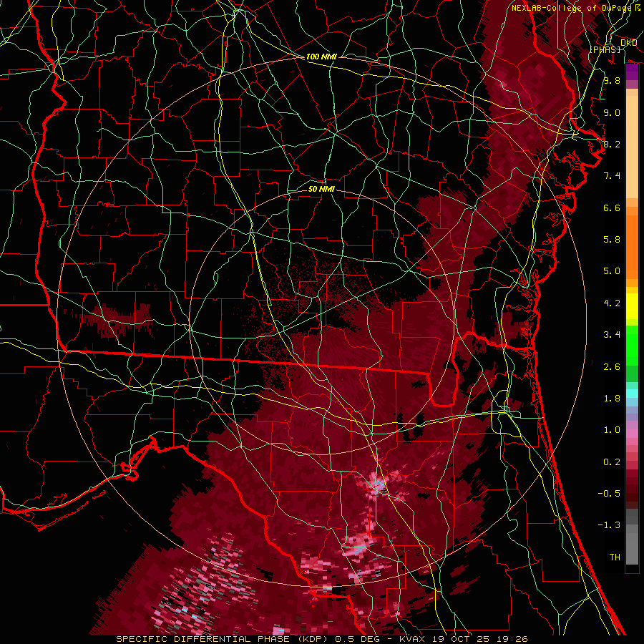Pick the light peach segment of the color bar

[632, 147]
